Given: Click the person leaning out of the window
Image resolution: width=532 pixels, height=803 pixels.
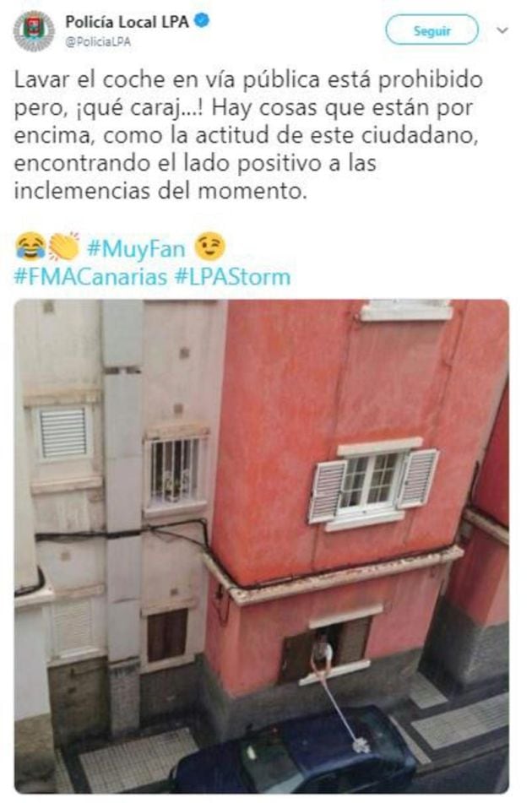Looking at the screenshot, I should pos(321,654).
